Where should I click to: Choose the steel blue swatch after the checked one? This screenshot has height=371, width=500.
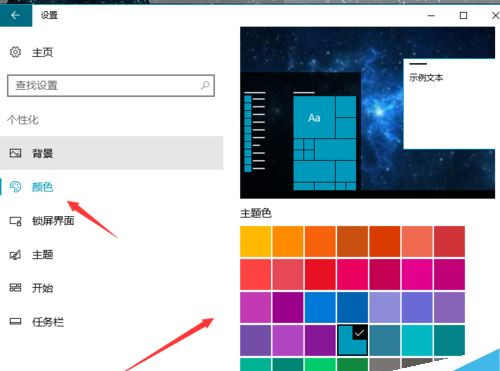coord(385,340)
